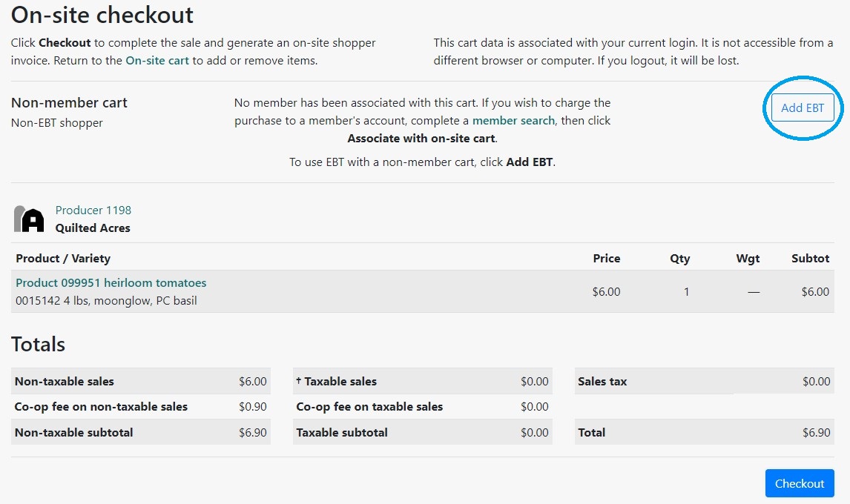This screenshot has height=504, width=850.
Task: Click the Qty column header
Action: [x=679, y=259]
